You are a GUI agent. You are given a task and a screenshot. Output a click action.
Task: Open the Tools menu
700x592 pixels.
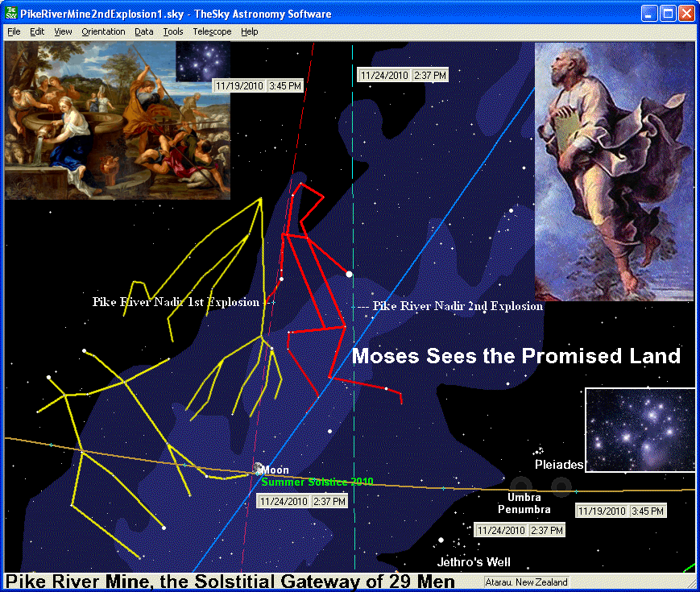(x=172, y=31)
